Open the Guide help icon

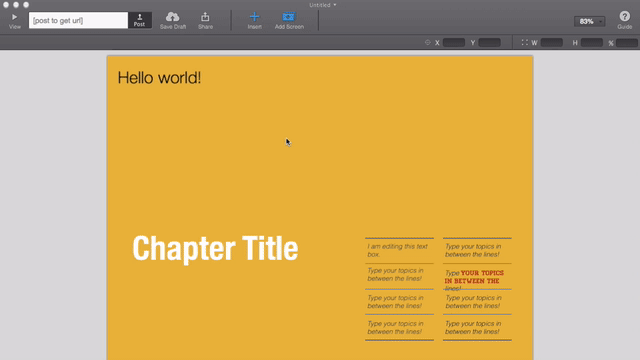pyautogui.click(x=624, y=16)
